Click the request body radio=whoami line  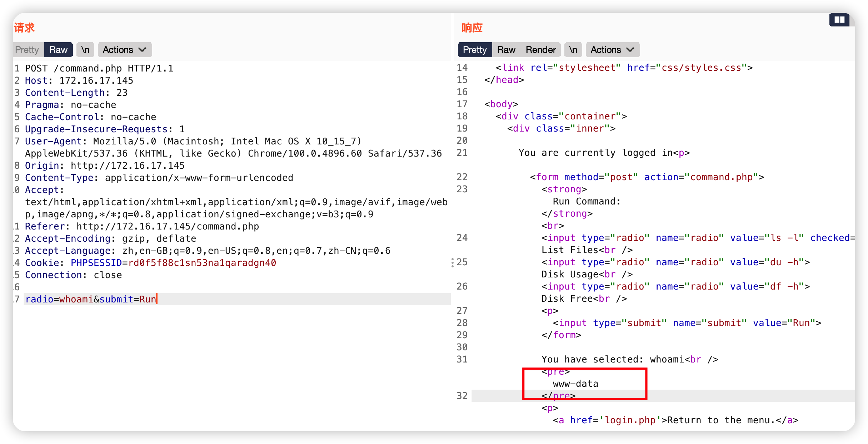coord(91,299)
